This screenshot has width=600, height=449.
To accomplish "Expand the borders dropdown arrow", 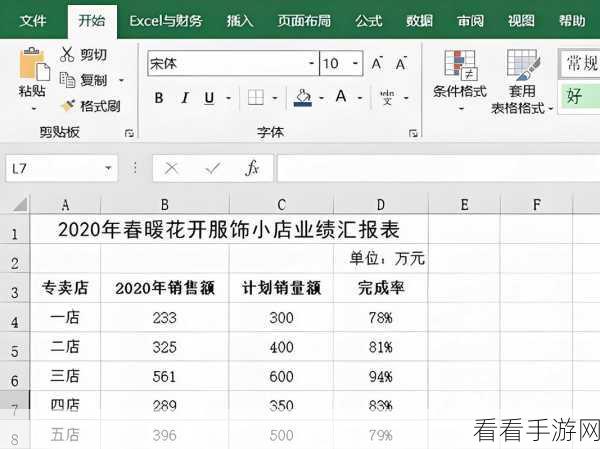I will coord(275,98).
